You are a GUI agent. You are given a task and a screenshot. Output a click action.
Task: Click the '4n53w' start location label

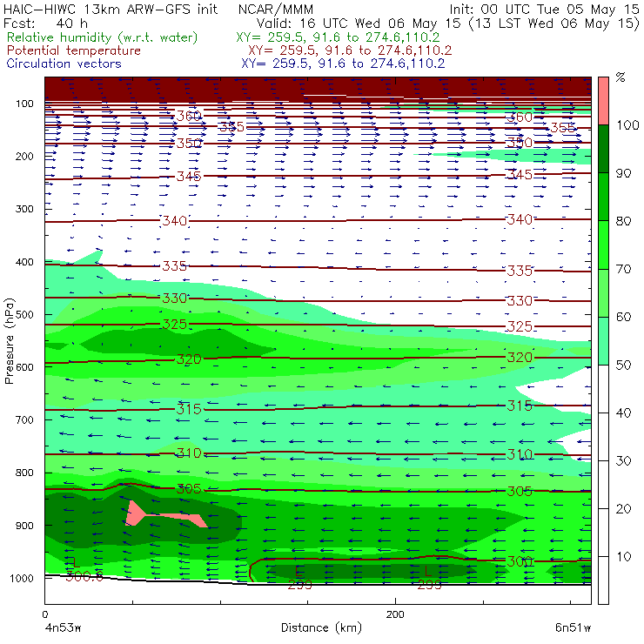[63, 628]
